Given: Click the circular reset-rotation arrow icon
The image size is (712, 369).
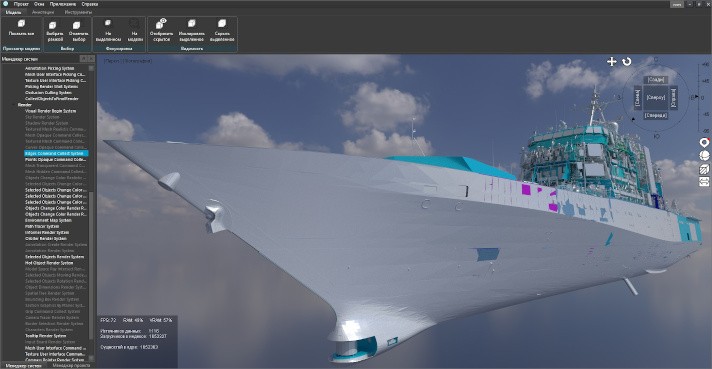Looking at the screenshot, I should 627,62.
